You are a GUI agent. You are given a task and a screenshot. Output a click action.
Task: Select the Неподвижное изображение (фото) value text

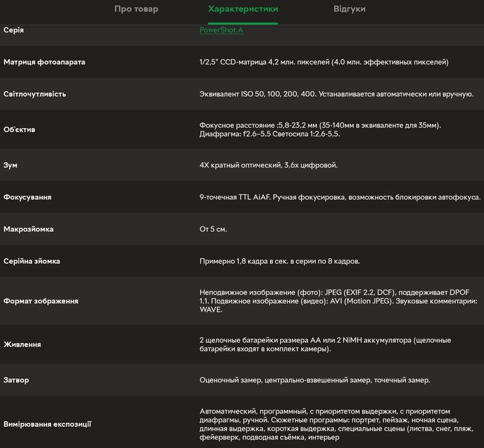pos(338,301)
